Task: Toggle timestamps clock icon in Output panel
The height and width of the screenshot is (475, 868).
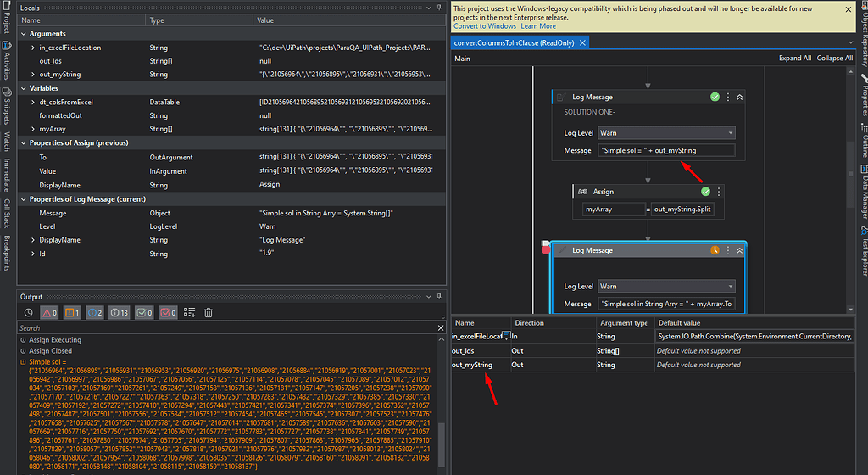Action: (28, 313)
